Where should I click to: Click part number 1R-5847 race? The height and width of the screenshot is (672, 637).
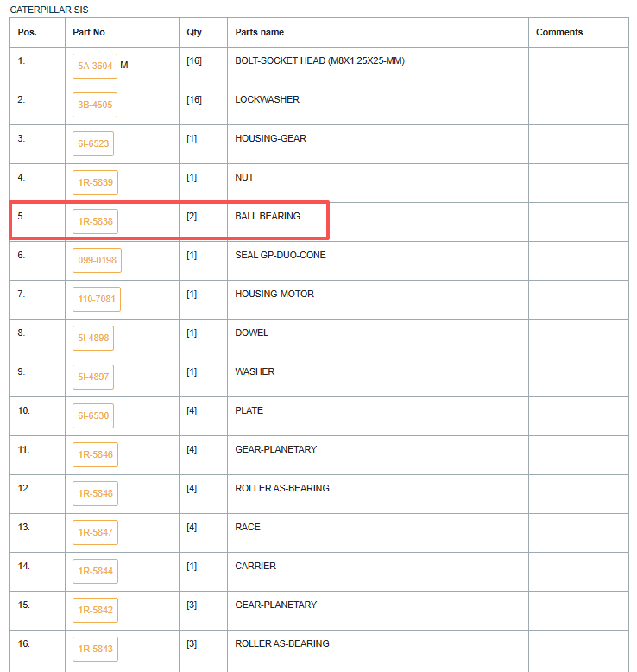[x=95, y=532]
